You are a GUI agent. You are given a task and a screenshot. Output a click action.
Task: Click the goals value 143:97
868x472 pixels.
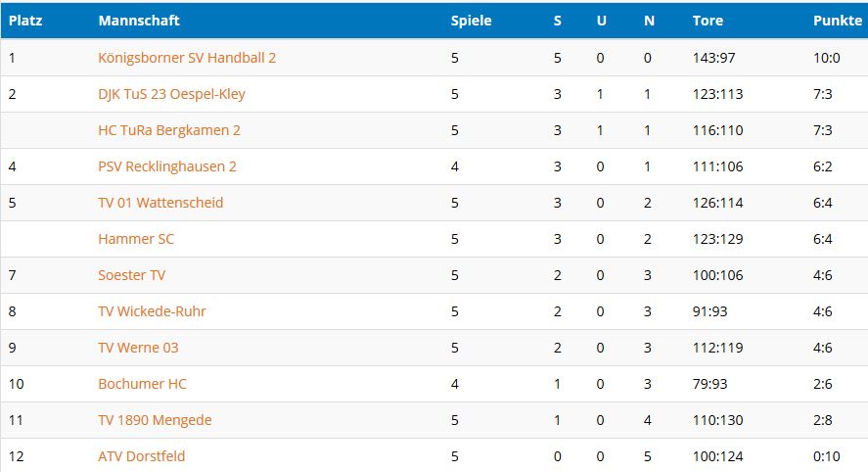(713, 58)
